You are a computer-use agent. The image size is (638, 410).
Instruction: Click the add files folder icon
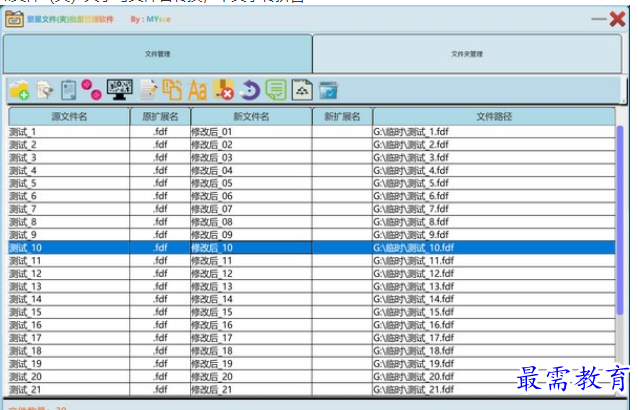click(19, 90)
